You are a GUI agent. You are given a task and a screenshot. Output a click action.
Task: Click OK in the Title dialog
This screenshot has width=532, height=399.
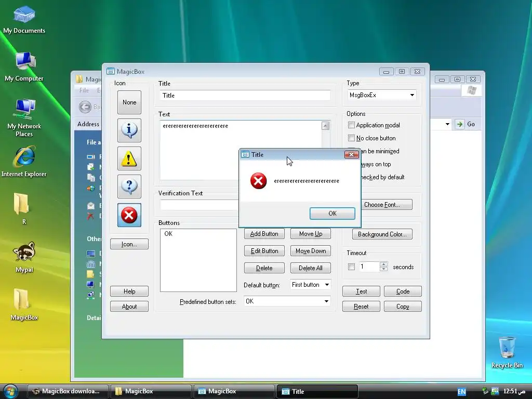[332, 214]
